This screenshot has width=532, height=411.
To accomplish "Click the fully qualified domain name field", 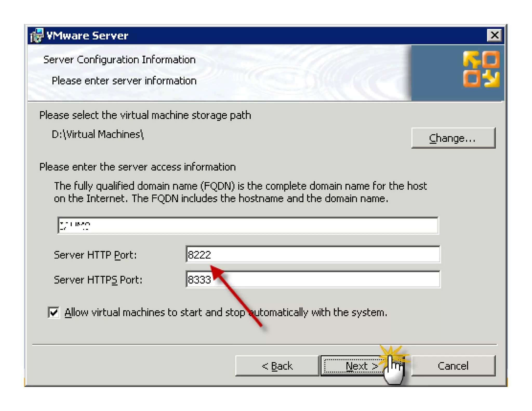I will coord(248,225).
